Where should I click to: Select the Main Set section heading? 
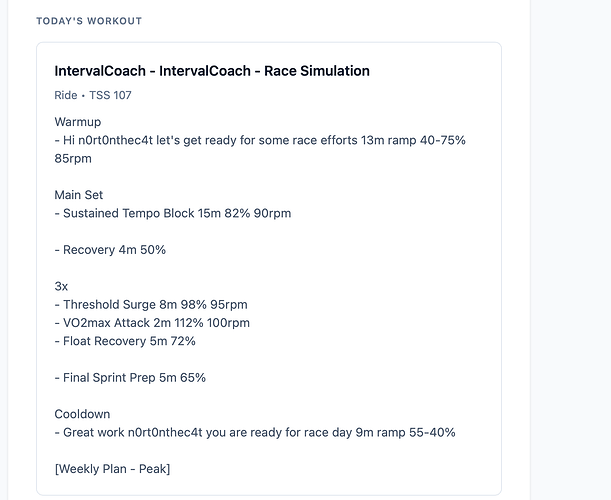click(79, 195)
